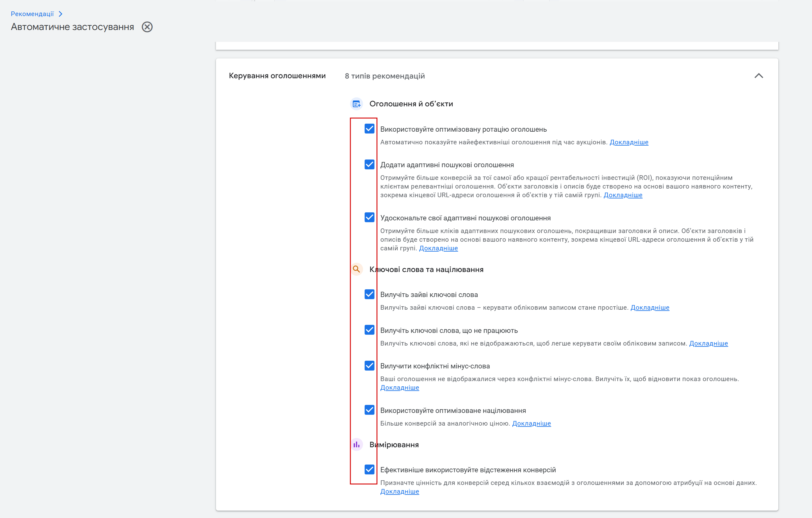Open Докладніше link for optimized ad rotation

[x=629, y=142]
